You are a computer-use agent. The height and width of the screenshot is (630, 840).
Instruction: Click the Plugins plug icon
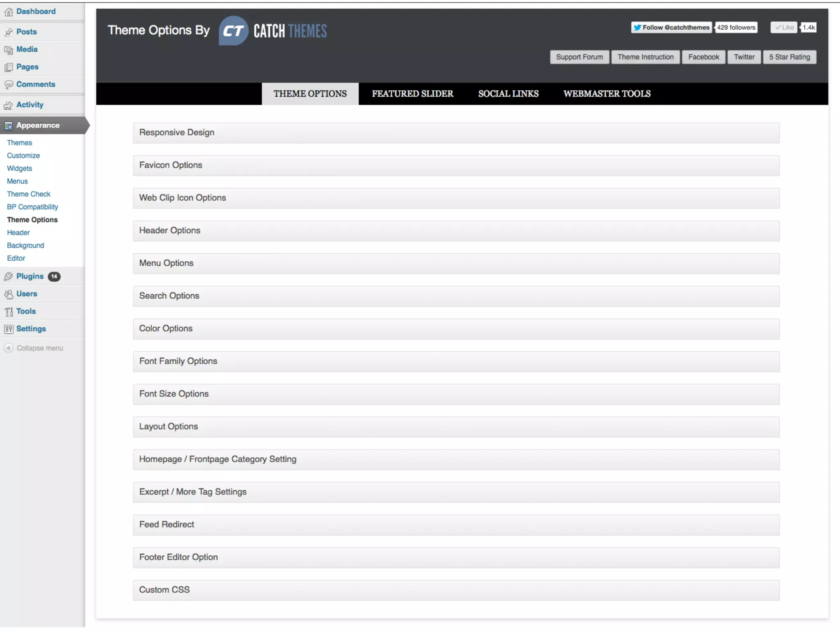pyautogui.click(x=8, y=276)
